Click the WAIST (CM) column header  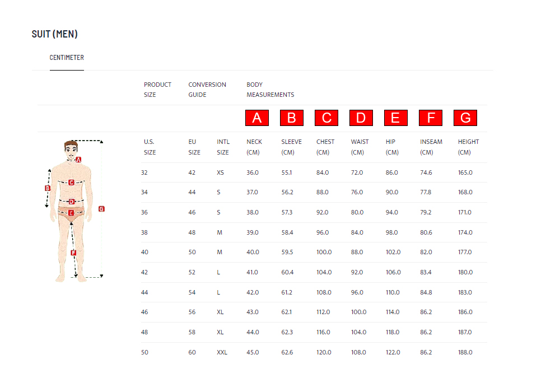pyautogui.click(x=360, y=147)
